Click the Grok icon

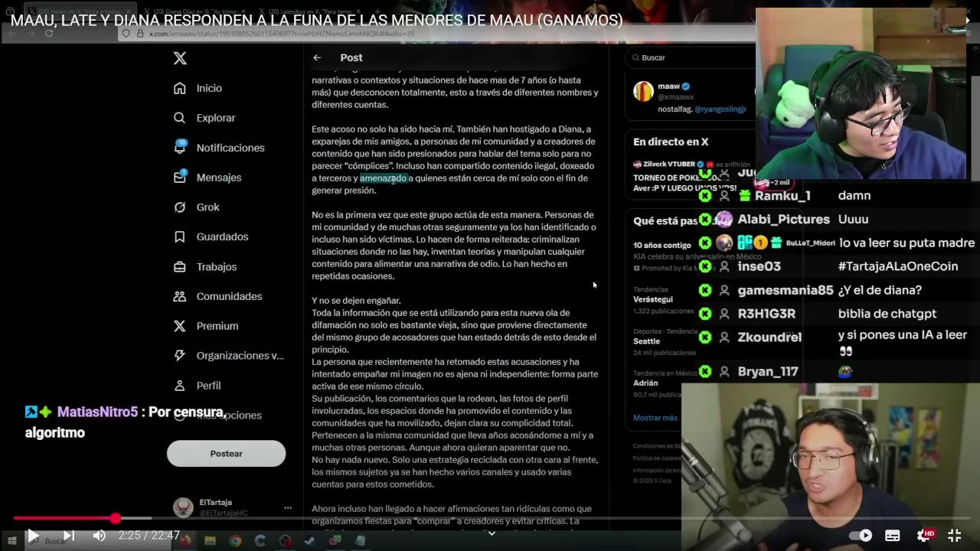tap(180, 207)
